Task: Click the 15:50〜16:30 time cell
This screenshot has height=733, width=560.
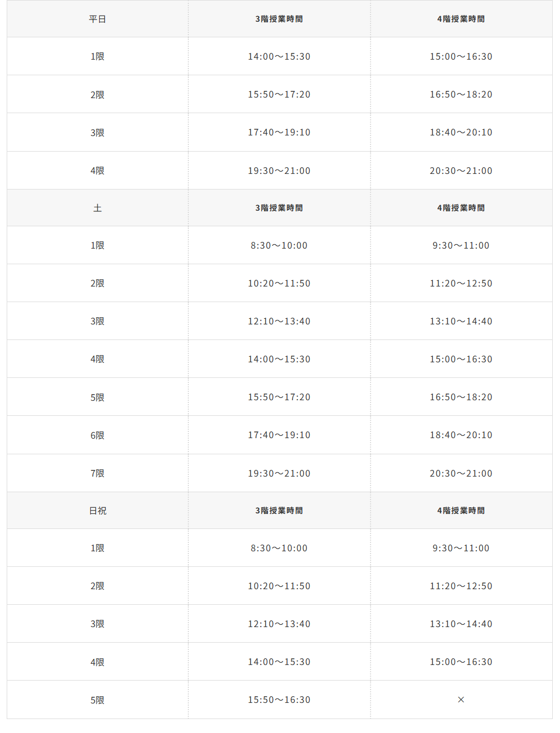Action: (279, 700)
